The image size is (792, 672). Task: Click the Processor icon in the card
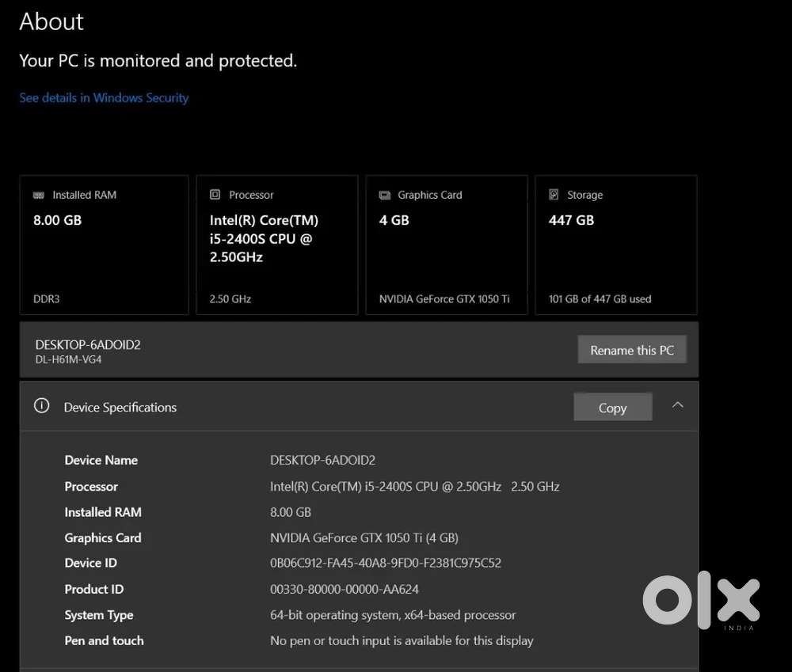(x=215, y=195)
